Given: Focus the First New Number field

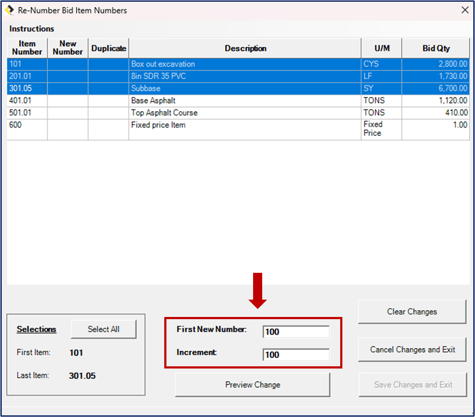Looking at the screenshot, I should (x=296, y=332).
